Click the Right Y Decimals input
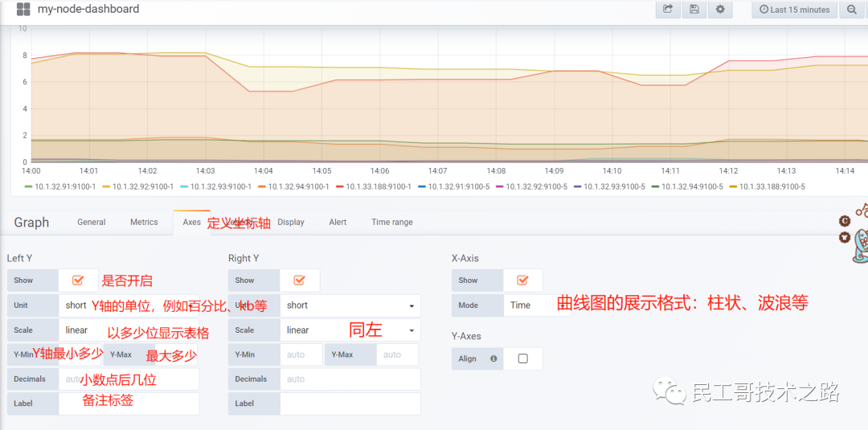The image size is (868, 430). click(x=350, y=379)
